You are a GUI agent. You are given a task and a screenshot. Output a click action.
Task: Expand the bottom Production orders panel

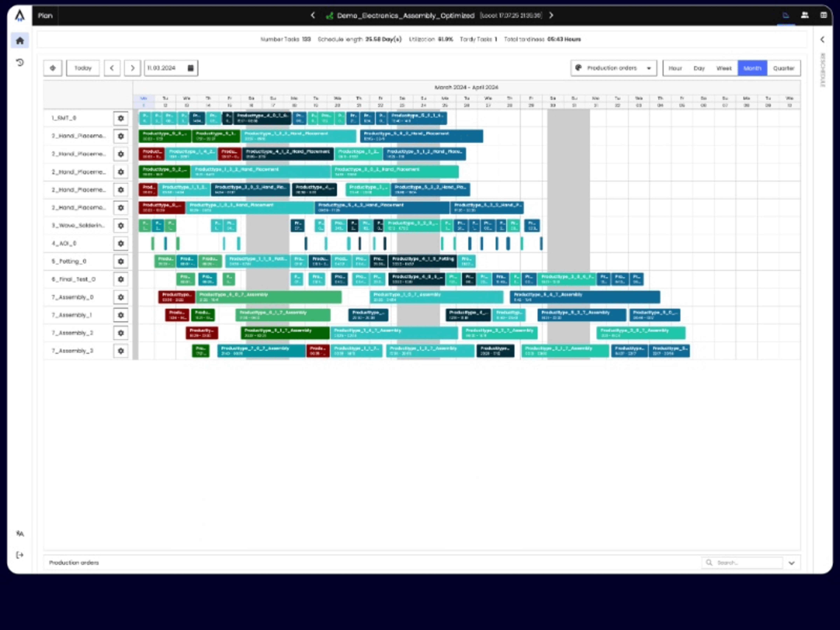click(791, 563)
